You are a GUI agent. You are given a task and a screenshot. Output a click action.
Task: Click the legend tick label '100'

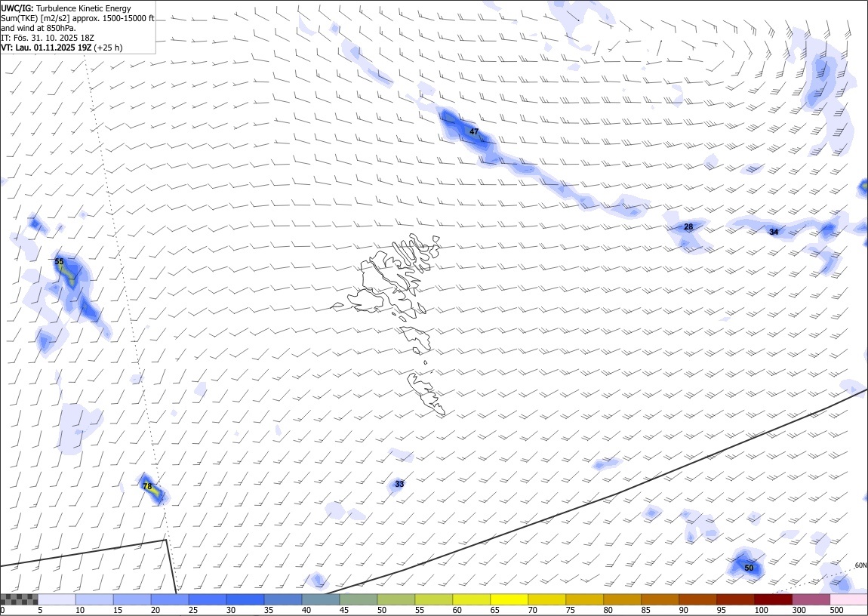pos(761,610)
